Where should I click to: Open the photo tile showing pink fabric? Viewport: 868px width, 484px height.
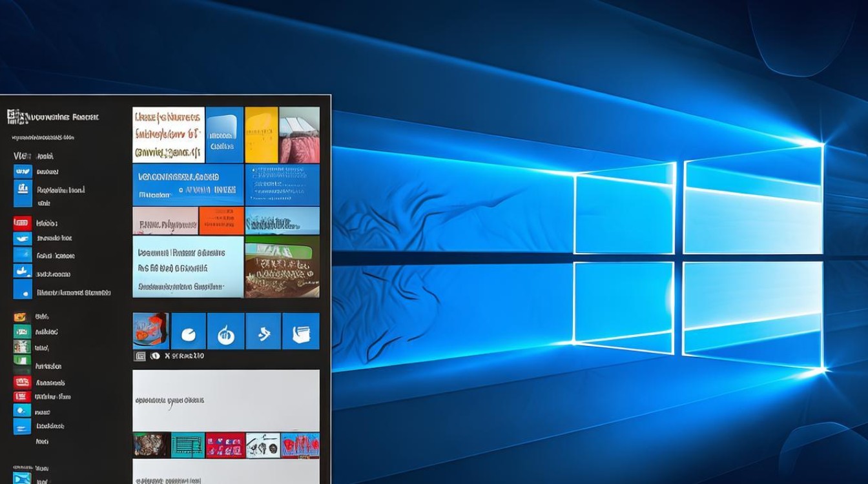(x=300, y=134)
